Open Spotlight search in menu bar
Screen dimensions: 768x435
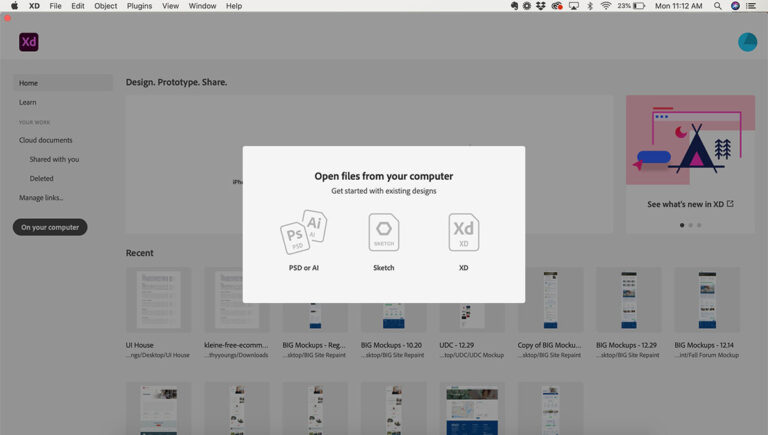pyautogui.click(x=717, y=6)
